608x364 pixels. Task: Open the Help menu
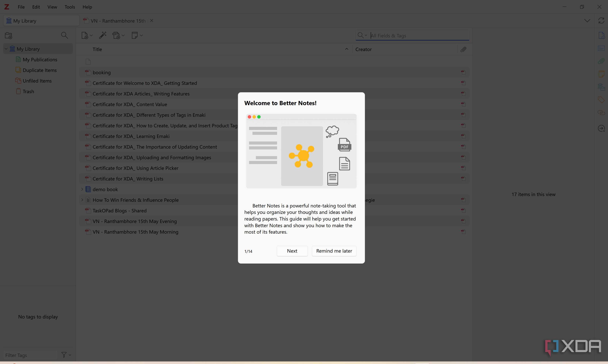point(87,7)
